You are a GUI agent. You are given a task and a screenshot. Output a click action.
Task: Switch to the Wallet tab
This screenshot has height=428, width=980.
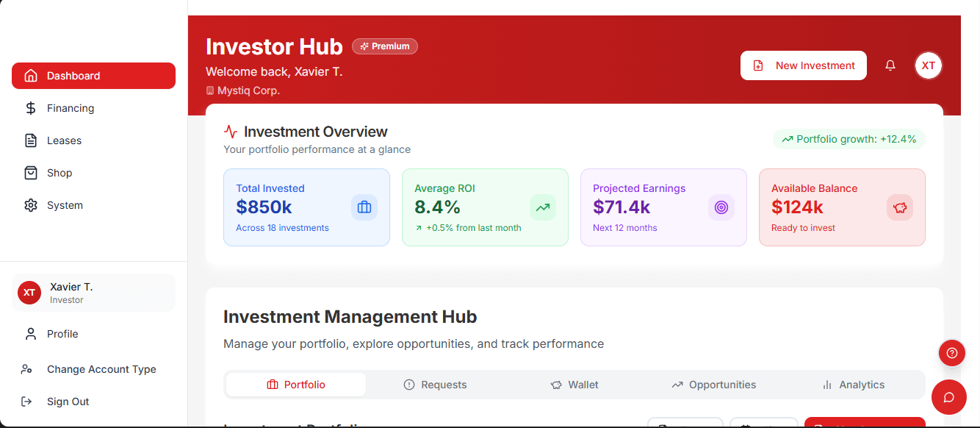pyautogui.click(x=574, y=385)
